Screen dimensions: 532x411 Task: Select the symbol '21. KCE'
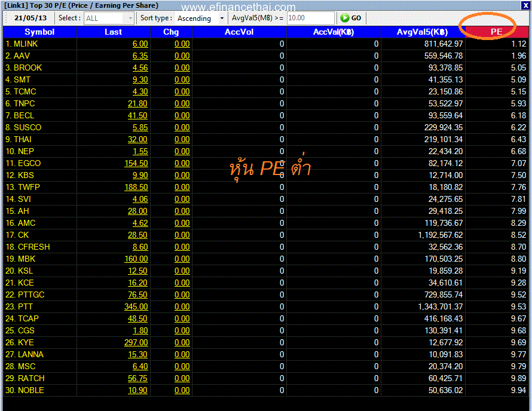tap(20, 283)
